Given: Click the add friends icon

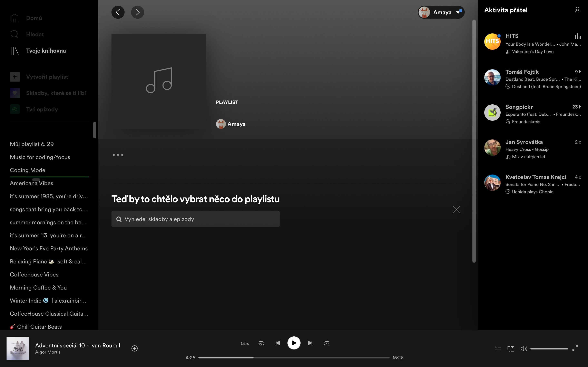Looking at the screenshot, I should pyautogui.click(x=578, y=10).
